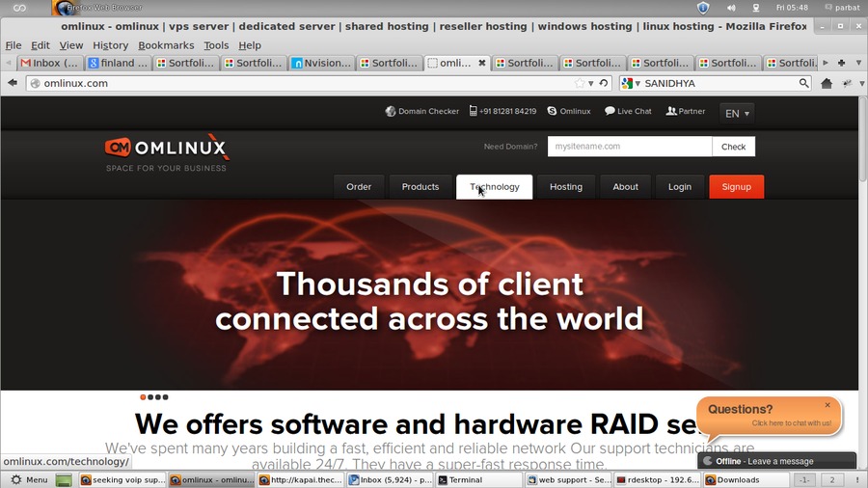Click the Live Chat speech bubble icon
Screen dimensions: 868x488
pos(610,111)
